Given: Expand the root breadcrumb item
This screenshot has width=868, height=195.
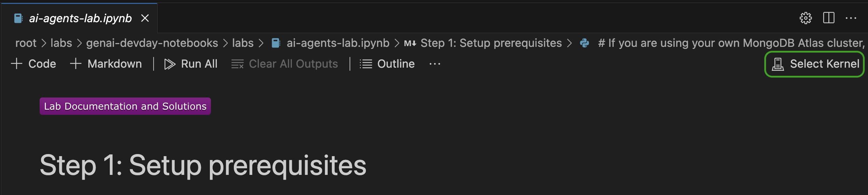Looking at the screenshot, I should pos(26,43).
